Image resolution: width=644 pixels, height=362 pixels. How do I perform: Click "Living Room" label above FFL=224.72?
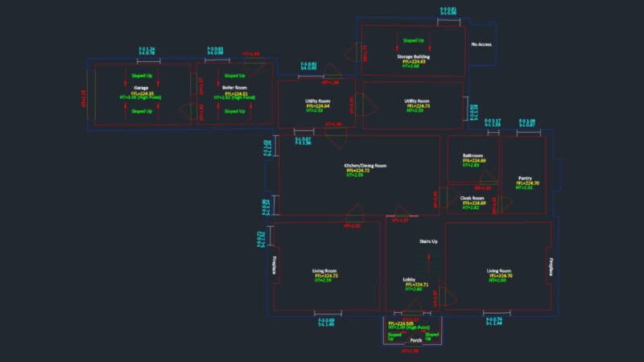(x=324, y=271)
